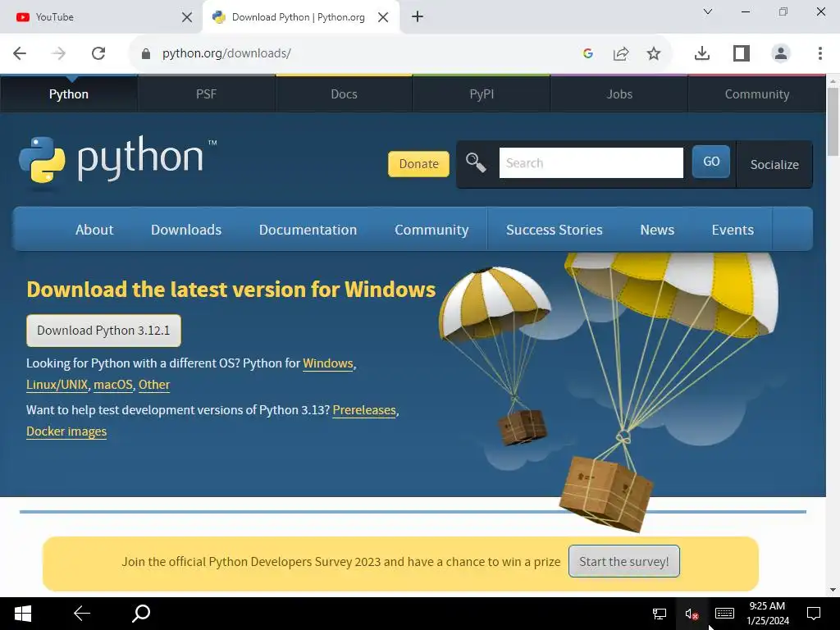Open the browser downloads icon
Viewport: 840px width, 630px height.
[702, 53]
